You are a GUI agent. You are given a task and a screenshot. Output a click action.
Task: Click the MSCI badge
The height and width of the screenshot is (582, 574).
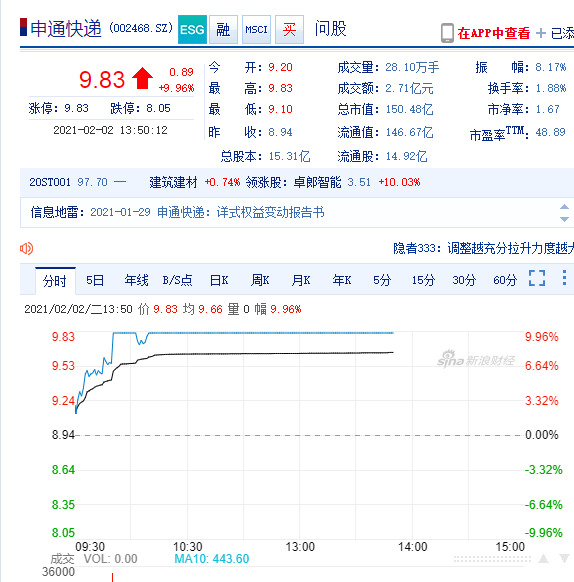(x=256, y=30)
